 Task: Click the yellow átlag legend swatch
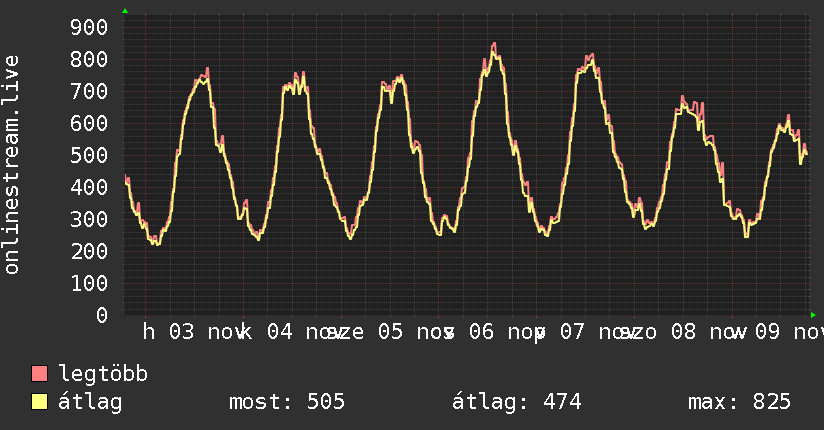pyautogui.click(x=40, y=402)
